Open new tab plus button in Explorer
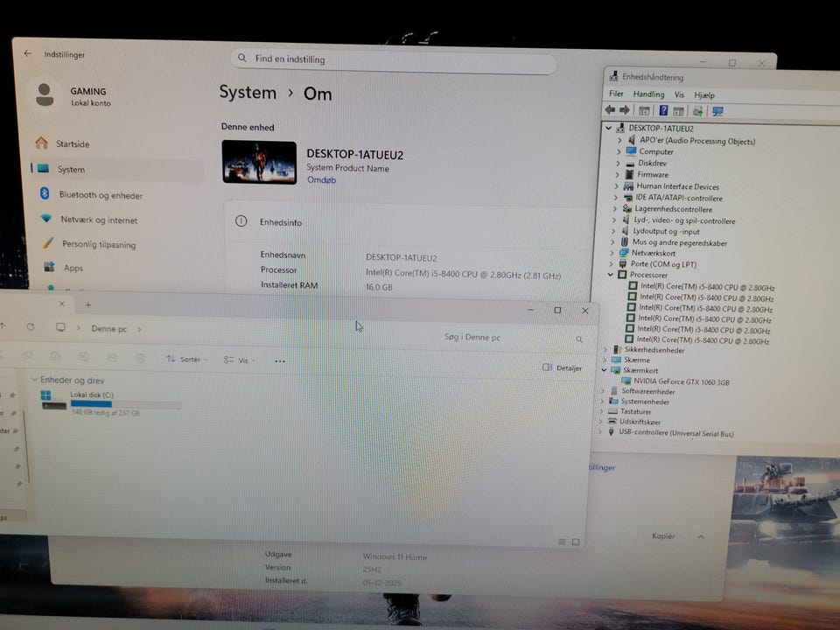This screenshot has height=630, width=840. 87,304
